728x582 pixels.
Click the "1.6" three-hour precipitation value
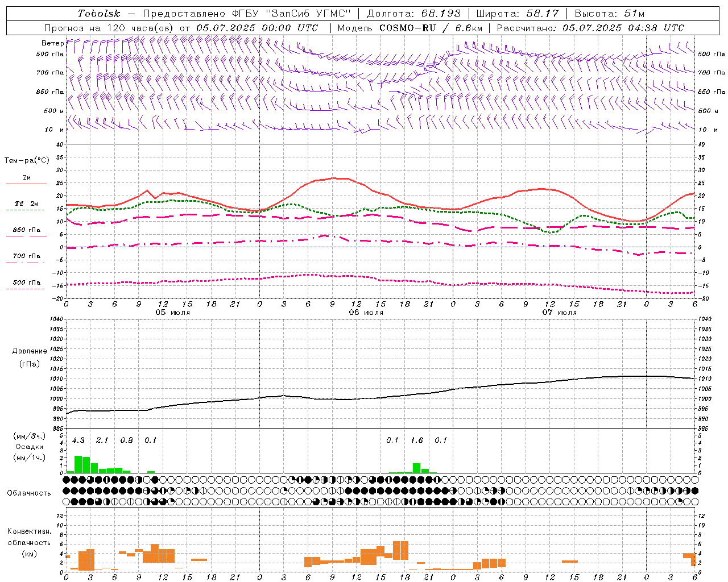(x=417, y=440)
